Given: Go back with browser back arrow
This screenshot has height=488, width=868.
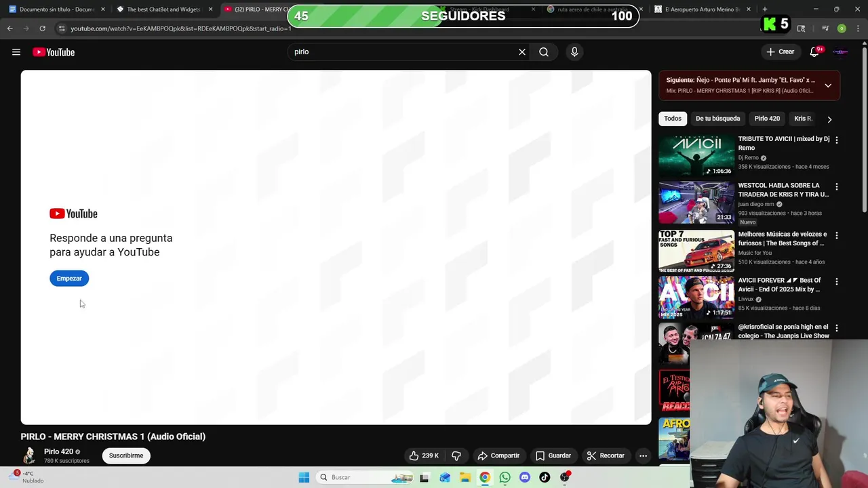Looking at the screenshot, I should (9, 28).
